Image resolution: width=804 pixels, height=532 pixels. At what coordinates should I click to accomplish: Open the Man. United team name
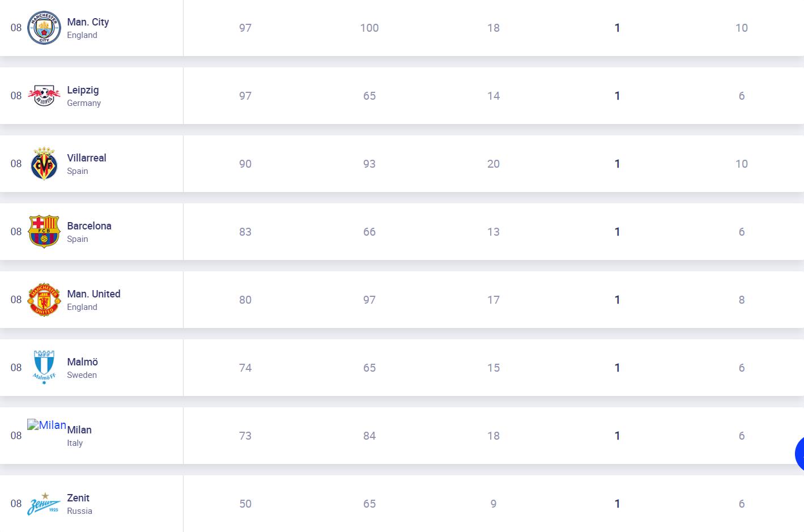[93, 294]
